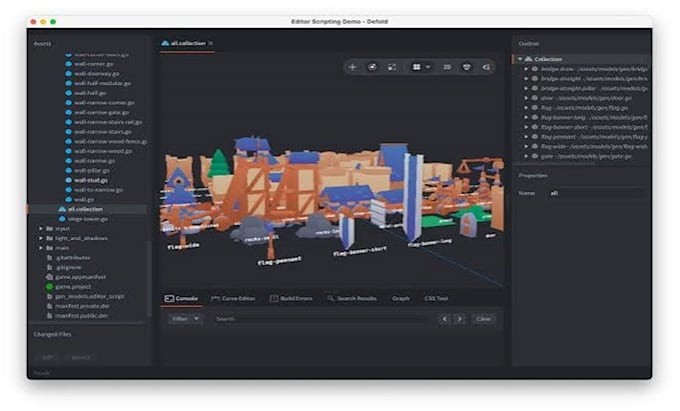
Task: Toggle visibility of flag-wide item
Action: point(535,147)
